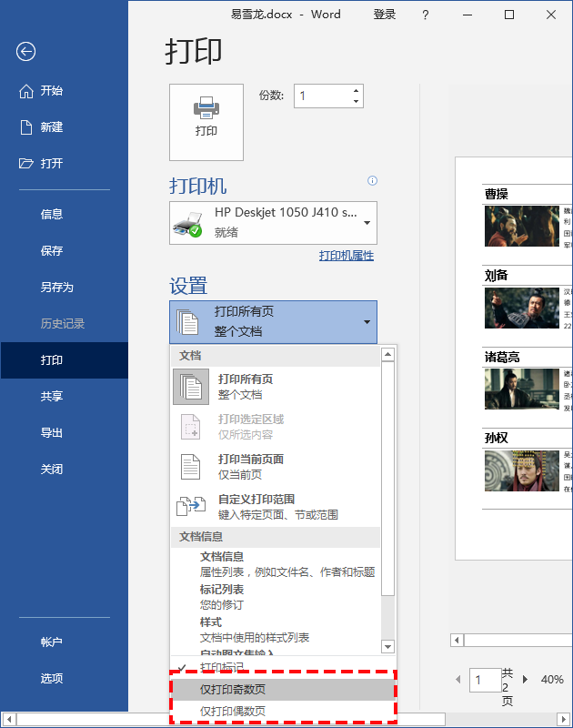Click preview horizontal scrollbar left arrow
The image size is (573, 728).
point(457,641)
